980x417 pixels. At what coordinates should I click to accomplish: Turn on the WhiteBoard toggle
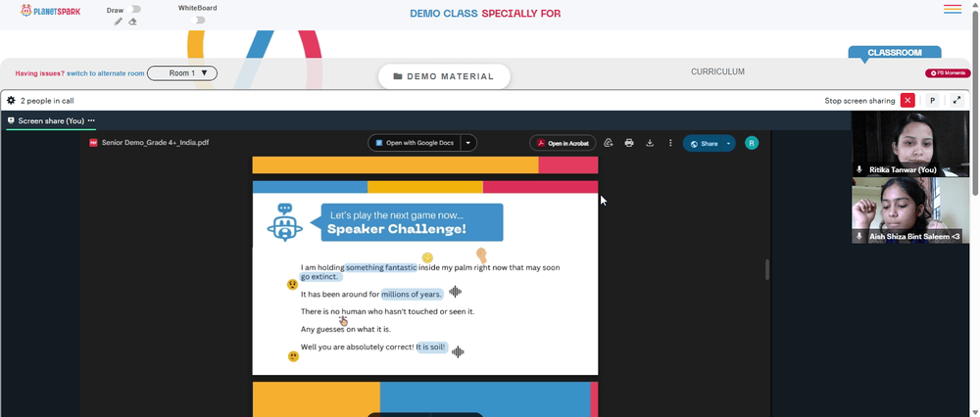point(198,20)
